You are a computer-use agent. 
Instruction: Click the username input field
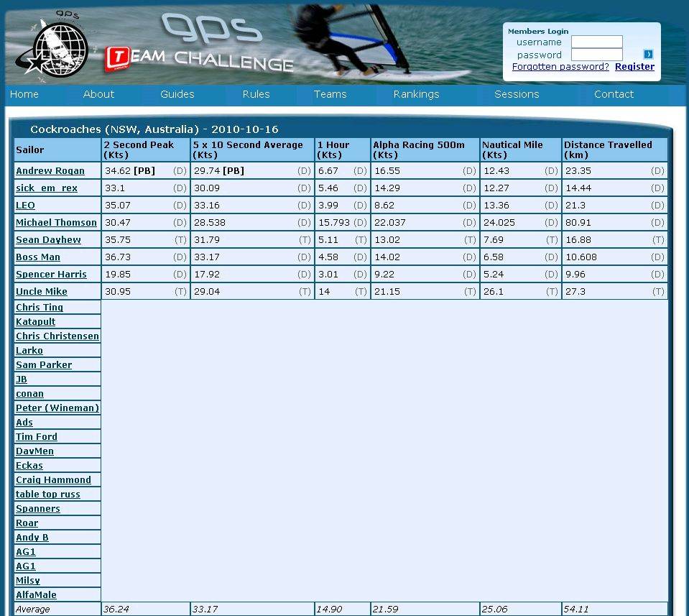coord(596,42)
